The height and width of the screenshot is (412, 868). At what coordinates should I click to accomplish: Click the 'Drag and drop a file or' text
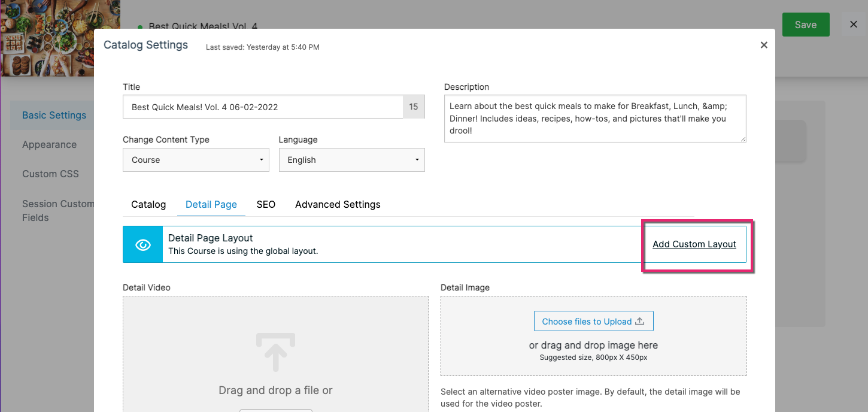pos(275,390)
